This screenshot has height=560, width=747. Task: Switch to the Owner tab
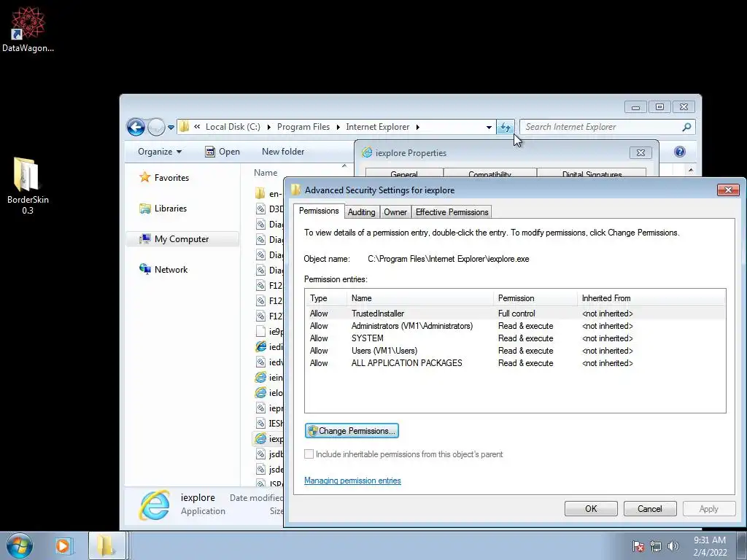(x=395, y=212)
